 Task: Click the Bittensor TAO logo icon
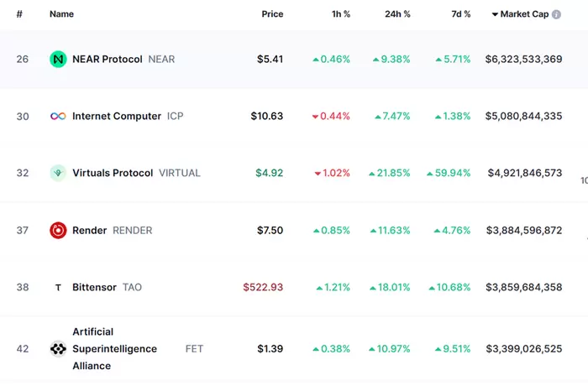[x=58, y=287]
